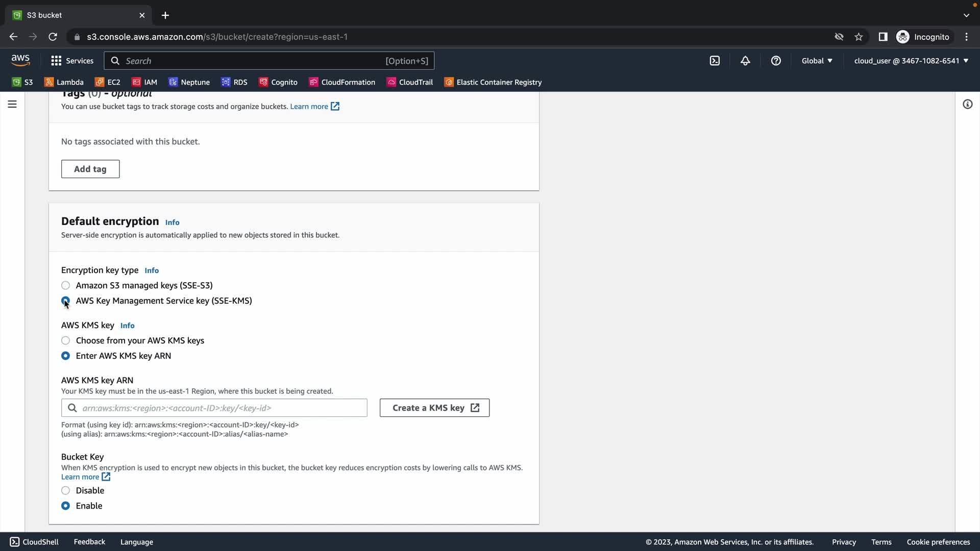
Task: Open the Language menu in footer
Action: pos(136,542)
